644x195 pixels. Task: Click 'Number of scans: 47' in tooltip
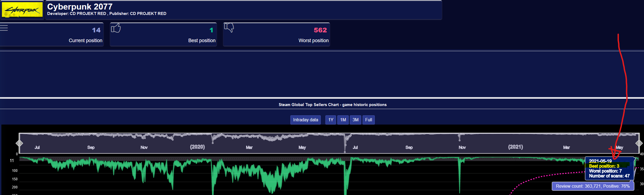coord(609,176)
